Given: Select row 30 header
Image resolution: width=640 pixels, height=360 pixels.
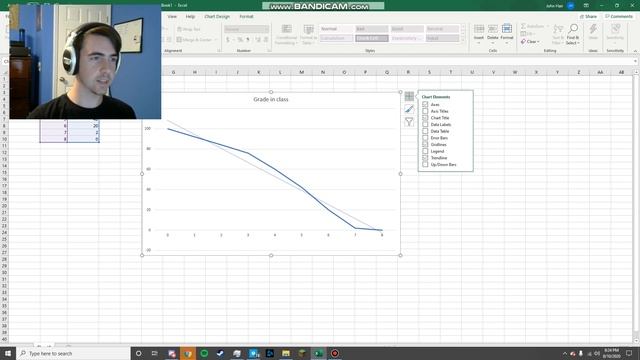Looking at the screenshot, I should coord(4,273).
